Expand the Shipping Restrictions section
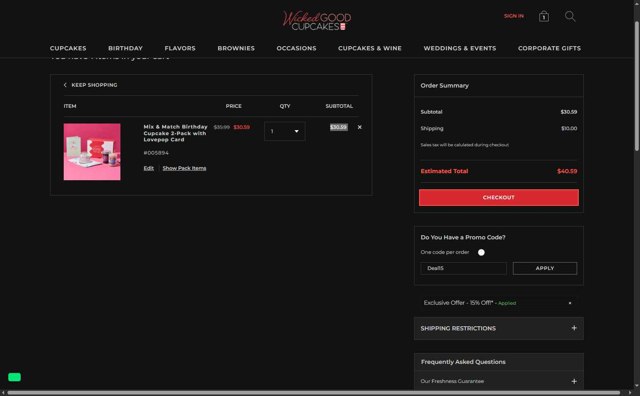 pos(499,328)
